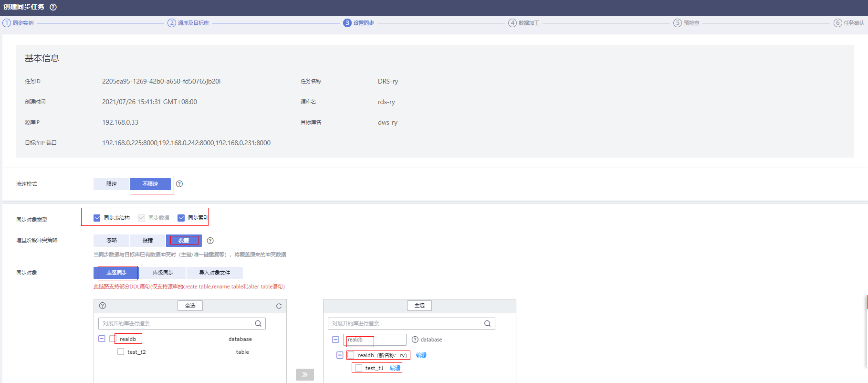
Task: Open help icon in source object panel header
Action: point(103,306)
